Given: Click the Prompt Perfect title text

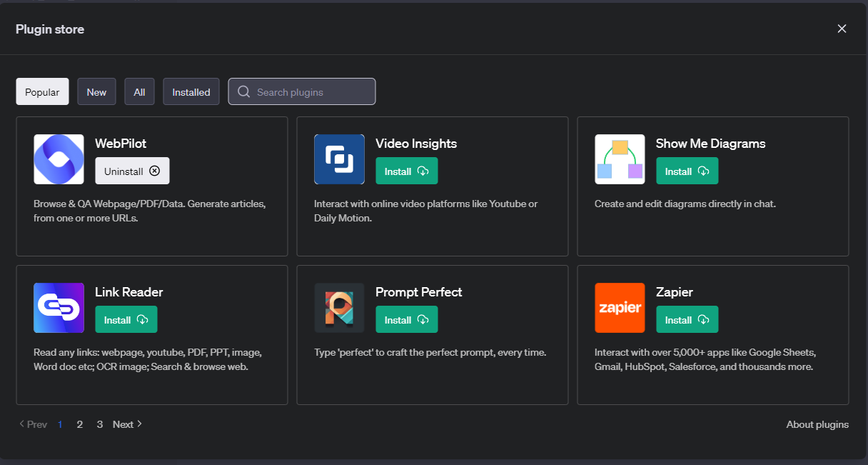Looking at the screenshot, I should [x=419, y=292].
